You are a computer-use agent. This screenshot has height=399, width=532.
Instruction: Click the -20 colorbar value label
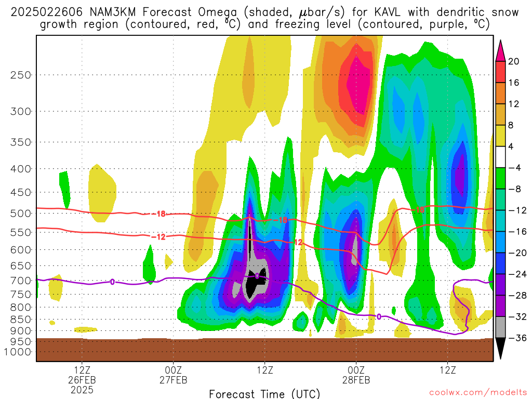(x=517, y=253)
